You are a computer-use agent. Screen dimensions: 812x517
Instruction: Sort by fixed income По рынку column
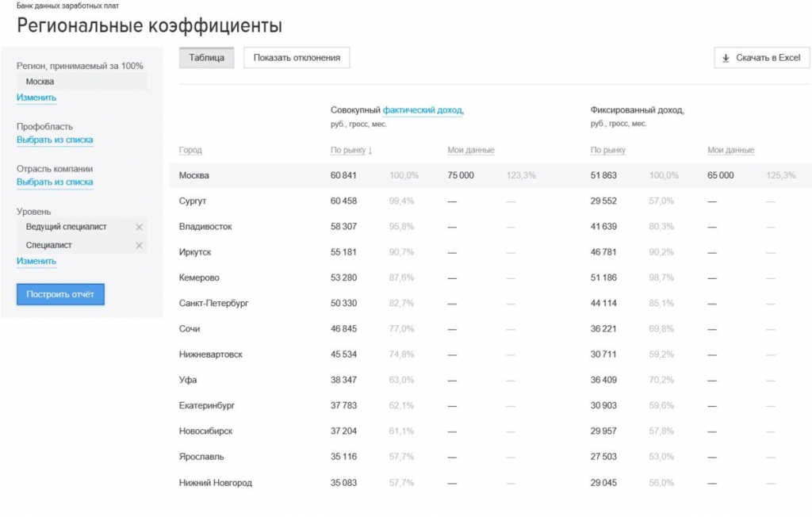click(608, 151)
